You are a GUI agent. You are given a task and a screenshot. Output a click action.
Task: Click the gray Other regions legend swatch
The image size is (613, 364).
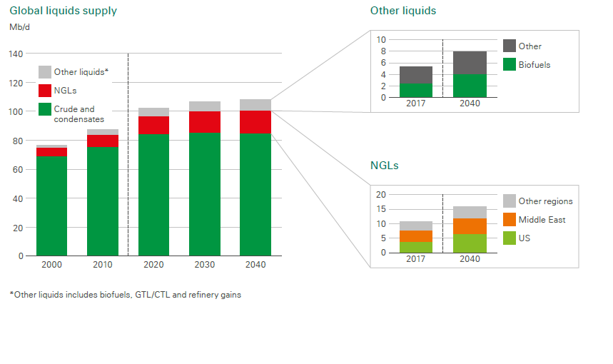[x=510, y=201]
